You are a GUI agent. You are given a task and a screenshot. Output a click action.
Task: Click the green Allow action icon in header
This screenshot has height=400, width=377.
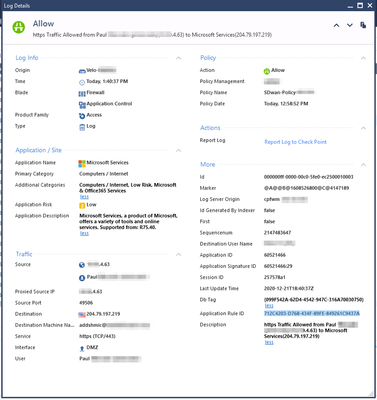coord(19,27)
